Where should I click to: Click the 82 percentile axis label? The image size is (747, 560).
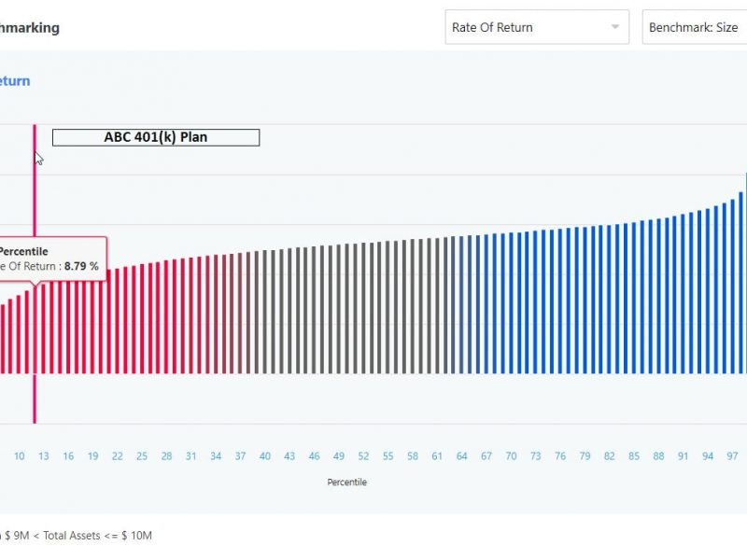(610, 455)
